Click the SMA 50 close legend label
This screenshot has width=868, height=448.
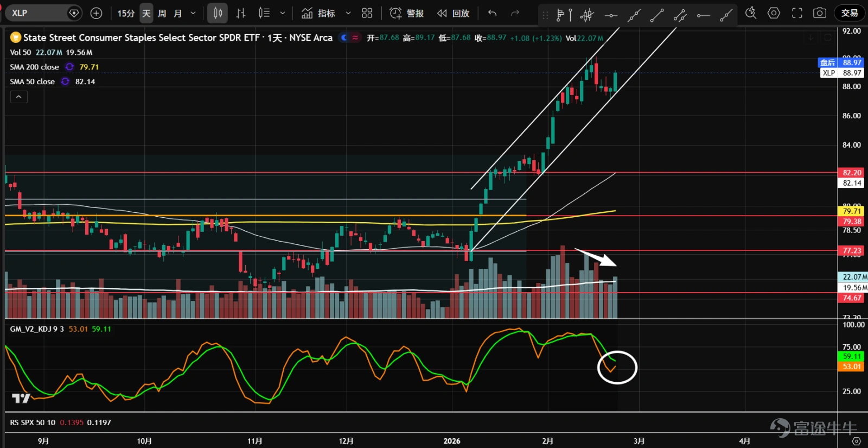pyautogui.click(x=32, y=81)
